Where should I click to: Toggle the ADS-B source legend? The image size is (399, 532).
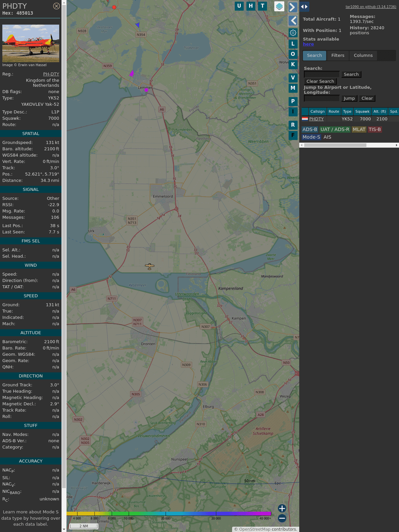pos(310,130)
